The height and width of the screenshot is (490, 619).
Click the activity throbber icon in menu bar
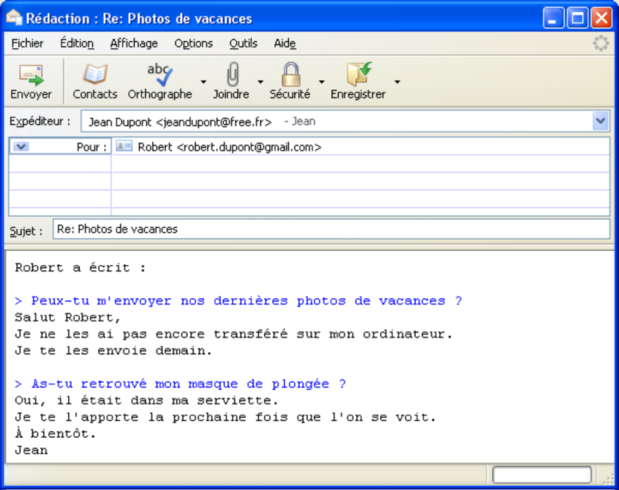coord(600,43)
